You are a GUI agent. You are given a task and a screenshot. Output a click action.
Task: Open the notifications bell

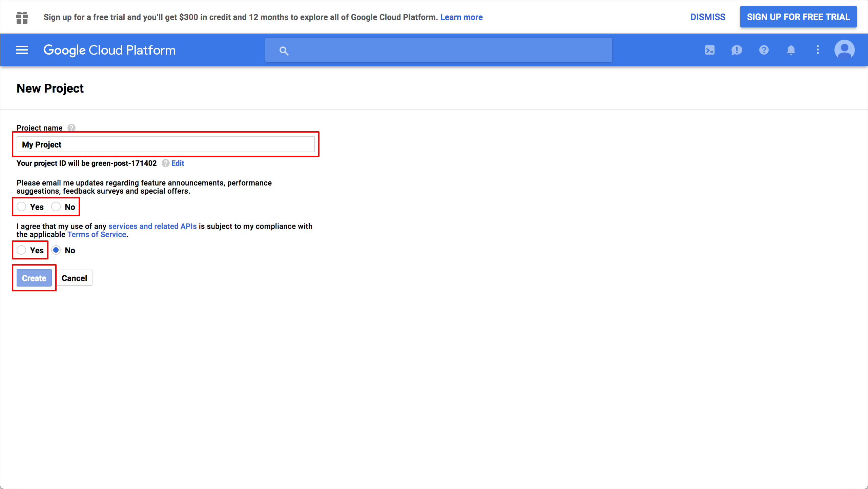791,50
